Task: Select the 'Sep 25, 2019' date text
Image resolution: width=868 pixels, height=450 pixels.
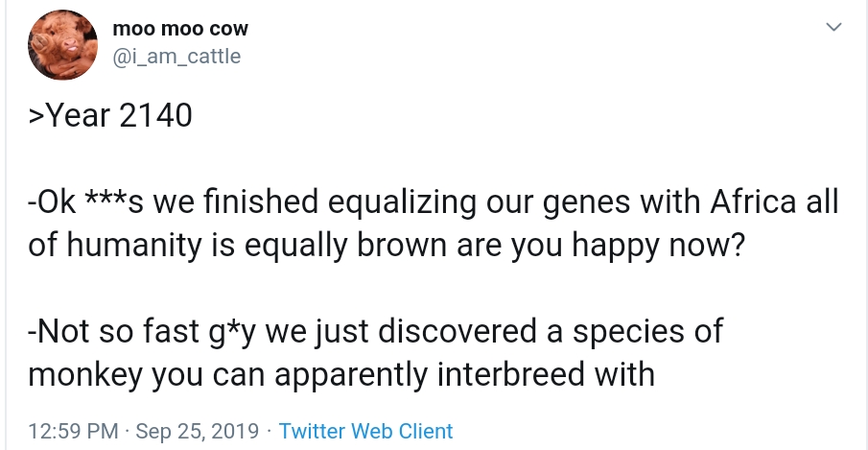Action: tap(197, 431)
